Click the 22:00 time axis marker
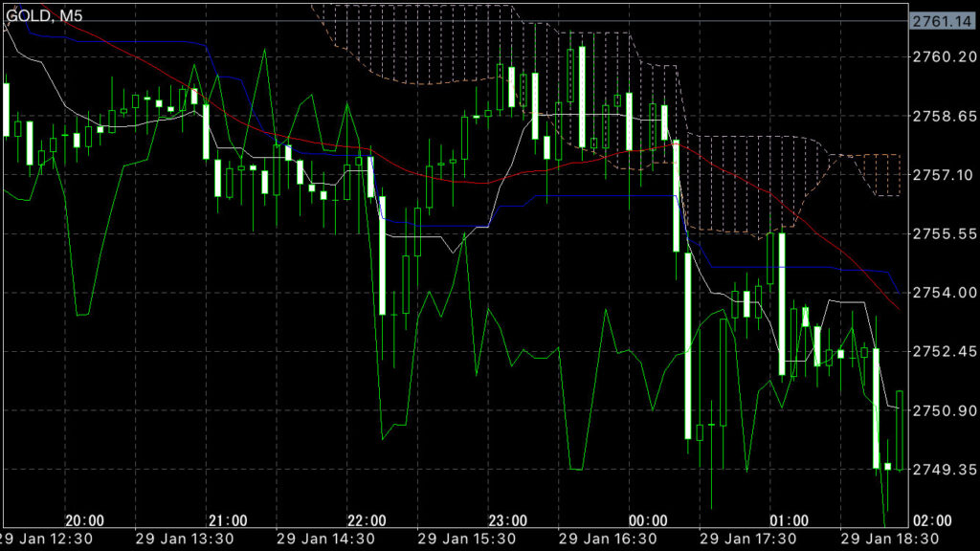This screenshot has width=980, height=551. pyautogui.click(x=367, y=520)
